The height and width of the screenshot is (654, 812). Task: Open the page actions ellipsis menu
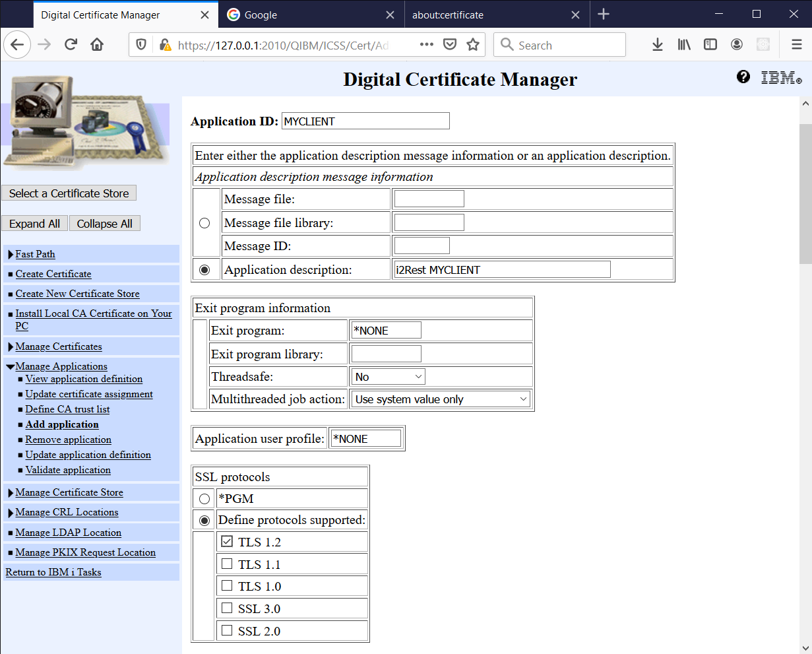pos(427,45)
